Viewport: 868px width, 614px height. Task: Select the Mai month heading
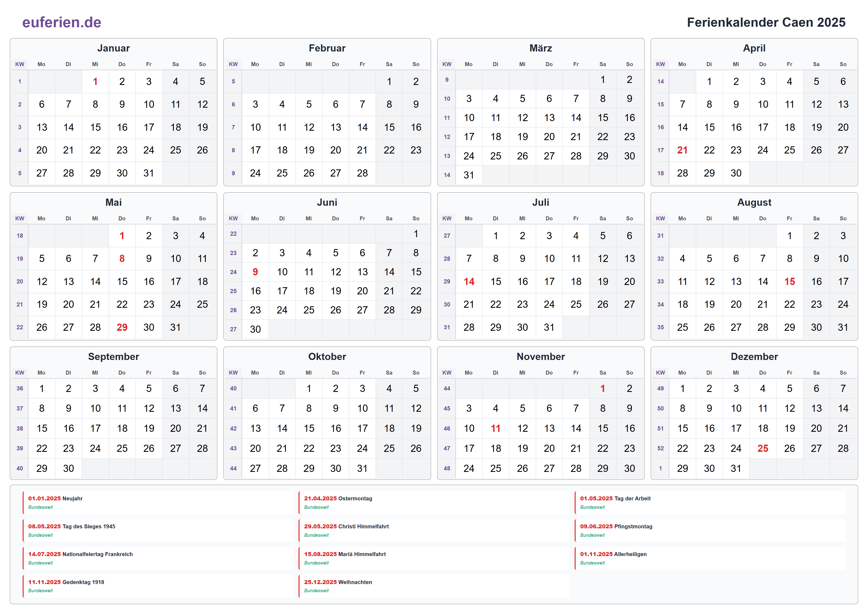(x=113, y=202)
